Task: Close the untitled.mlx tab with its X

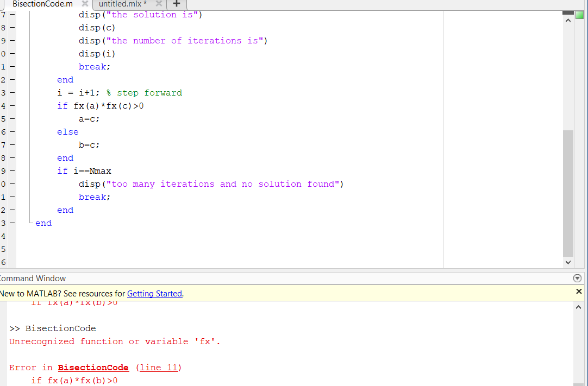Action: coord(158,4)
